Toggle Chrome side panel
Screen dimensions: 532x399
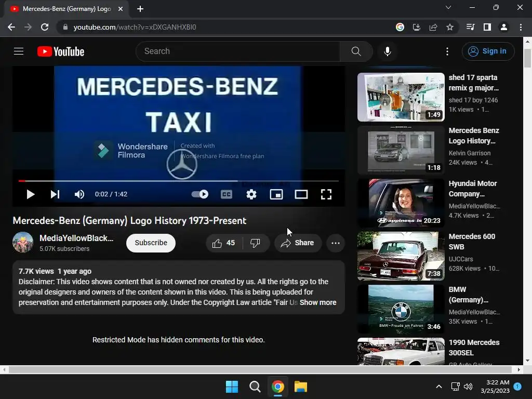pos(487,27)
